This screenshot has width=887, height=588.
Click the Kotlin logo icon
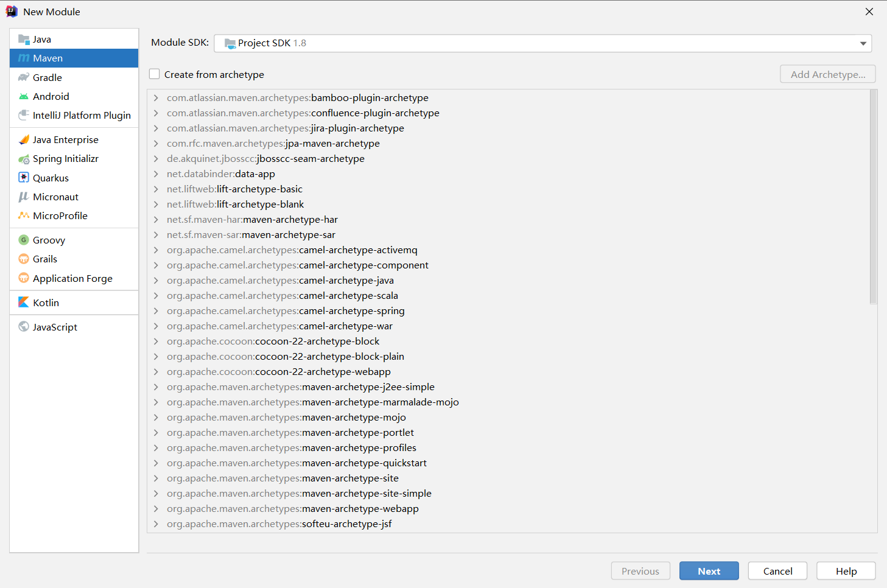24,303
